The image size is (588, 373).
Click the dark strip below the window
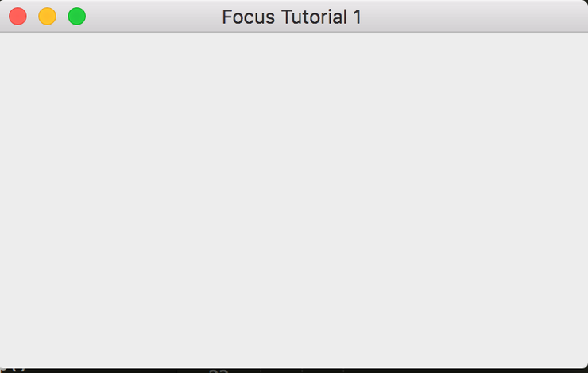point(397,370)
